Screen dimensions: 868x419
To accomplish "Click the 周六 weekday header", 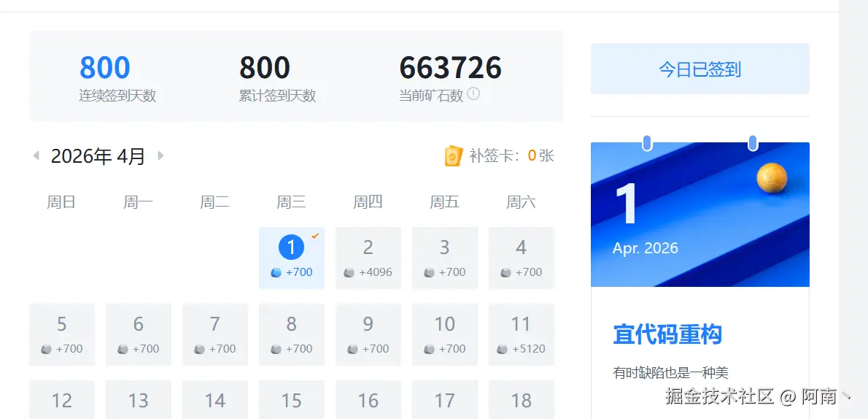I will tap(521, 201).
